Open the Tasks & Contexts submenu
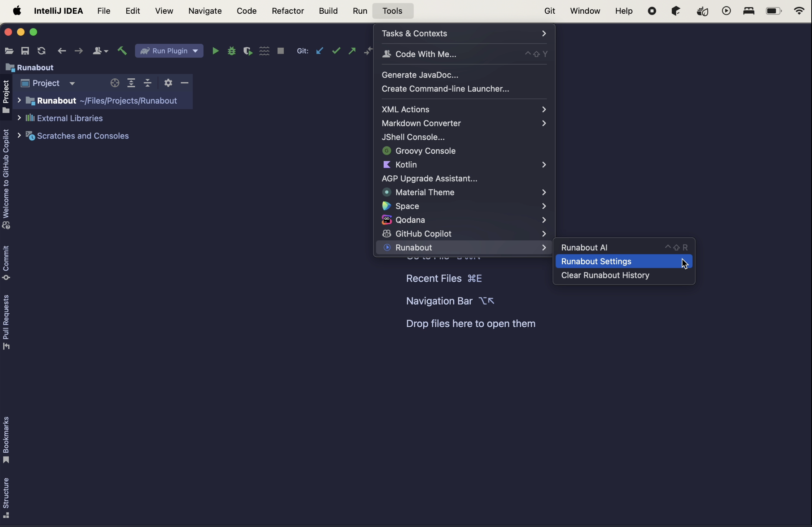The height and width of the screenshot is (527, 812). click(x=464, y=34)
